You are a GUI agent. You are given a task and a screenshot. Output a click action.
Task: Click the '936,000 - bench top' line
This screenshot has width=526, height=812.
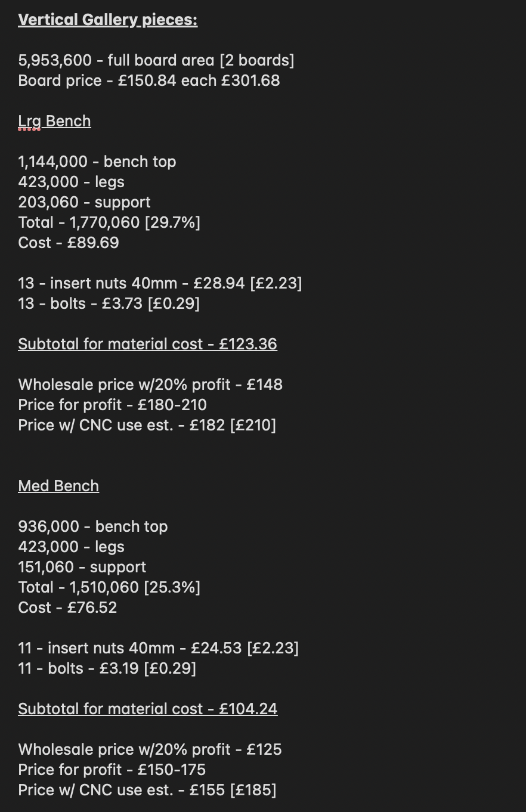[x=93, y=527]
